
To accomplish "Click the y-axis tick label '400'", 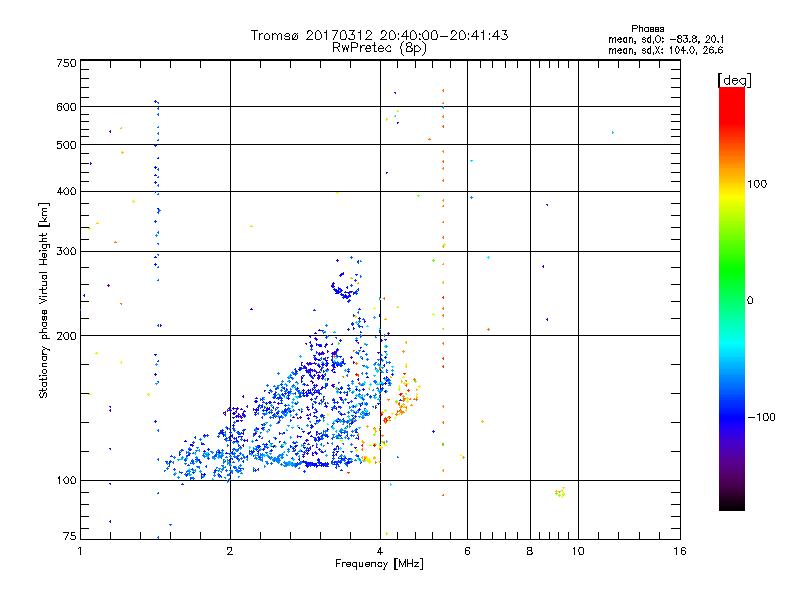I will pos(66,191).
